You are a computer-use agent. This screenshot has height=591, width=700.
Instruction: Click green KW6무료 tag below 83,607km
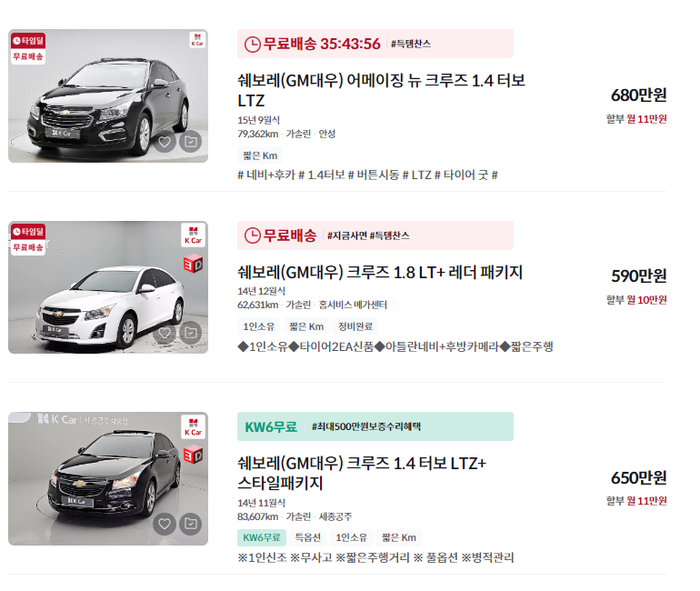point(262,537)
